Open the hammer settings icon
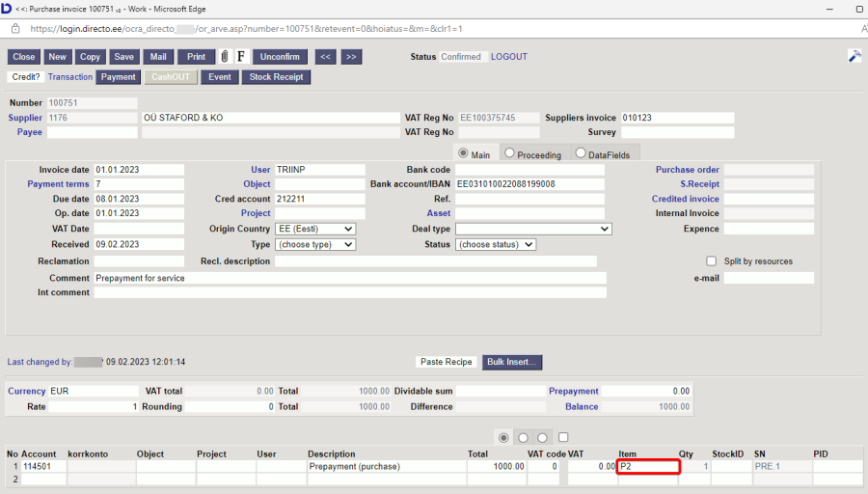The height and width of the screenshot is (494, 868). click(x=854, y=56)
